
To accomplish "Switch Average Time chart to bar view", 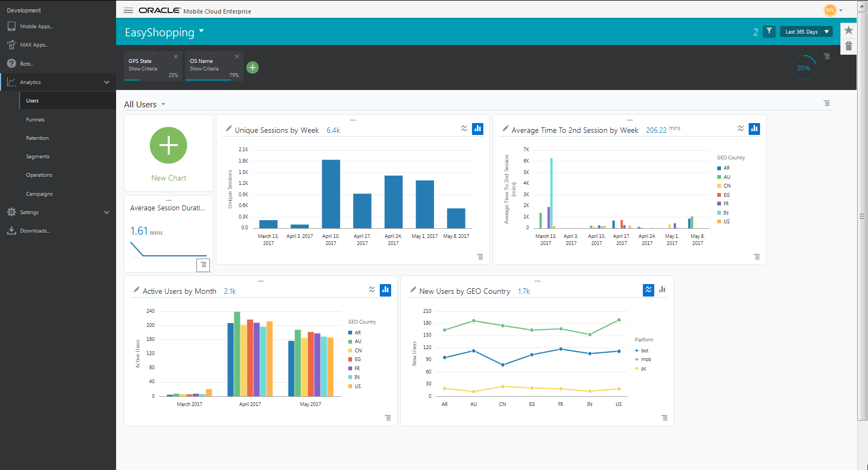I will [754, 128].
